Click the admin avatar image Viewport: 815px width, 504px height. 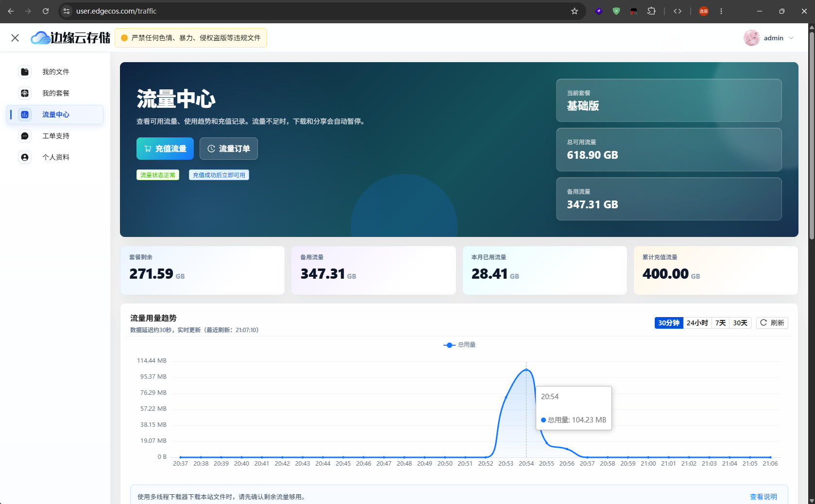(751, 38)
